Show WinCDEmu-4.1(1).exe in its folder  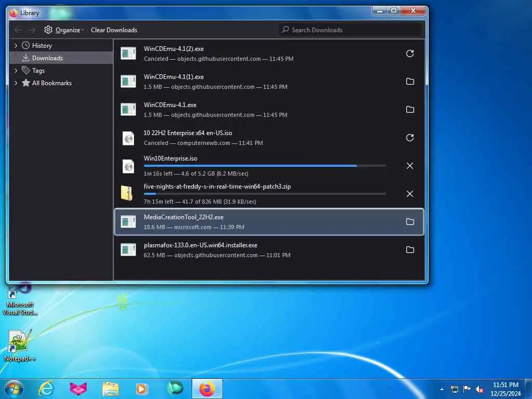(410, 82)
